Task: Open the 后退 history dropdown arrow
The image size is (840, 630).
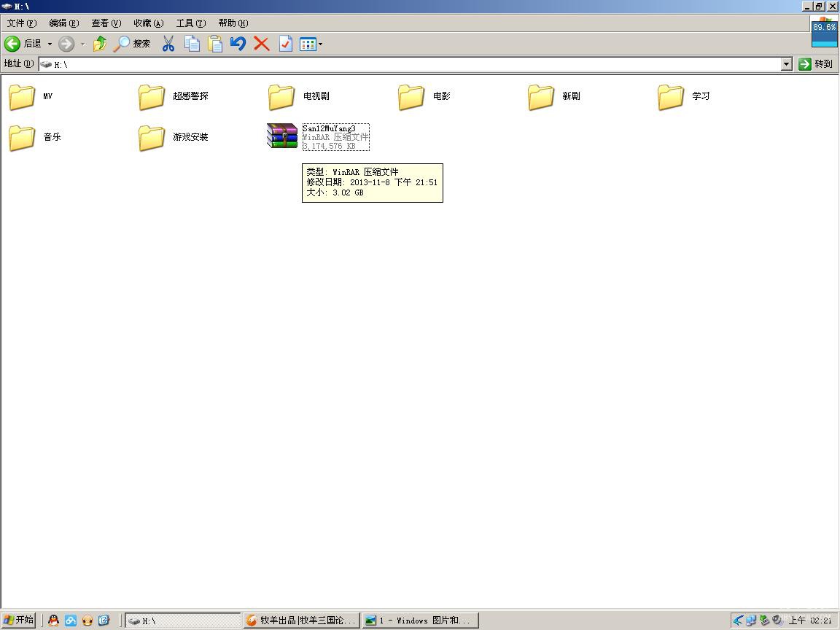Action: (50, 44)
